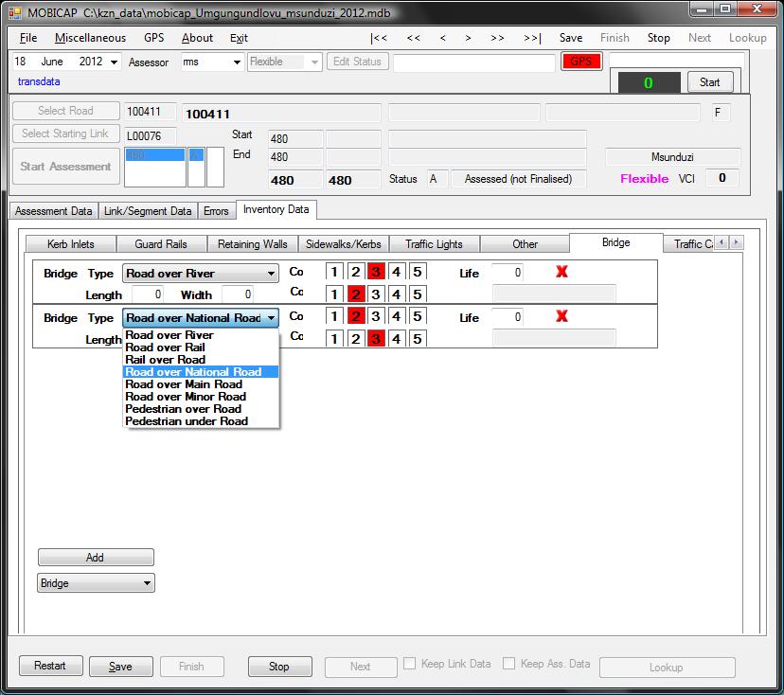
Task: Enable the Keep Ass. Data checkbox
Action: coord(509,665)
